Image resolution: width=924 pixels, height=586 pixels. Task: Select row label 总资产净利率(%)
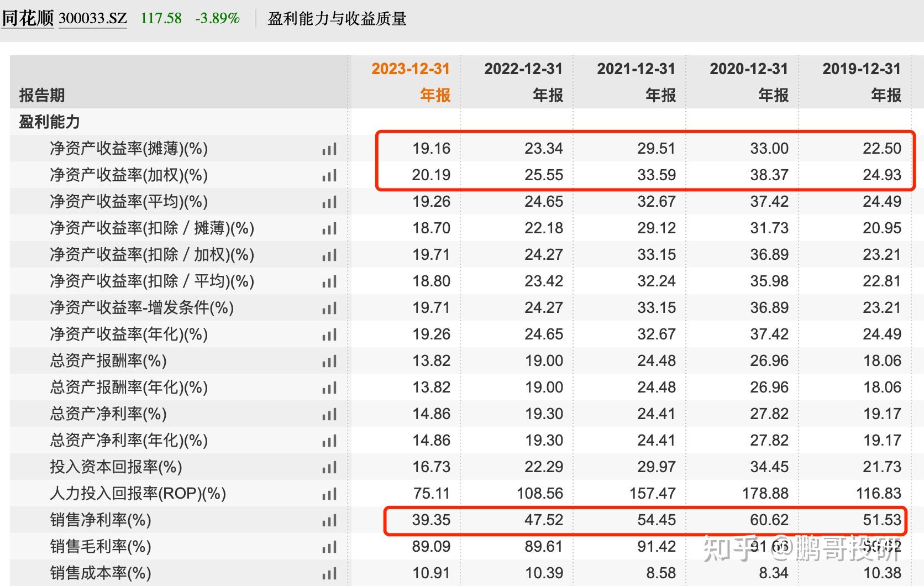pos(108,414)
